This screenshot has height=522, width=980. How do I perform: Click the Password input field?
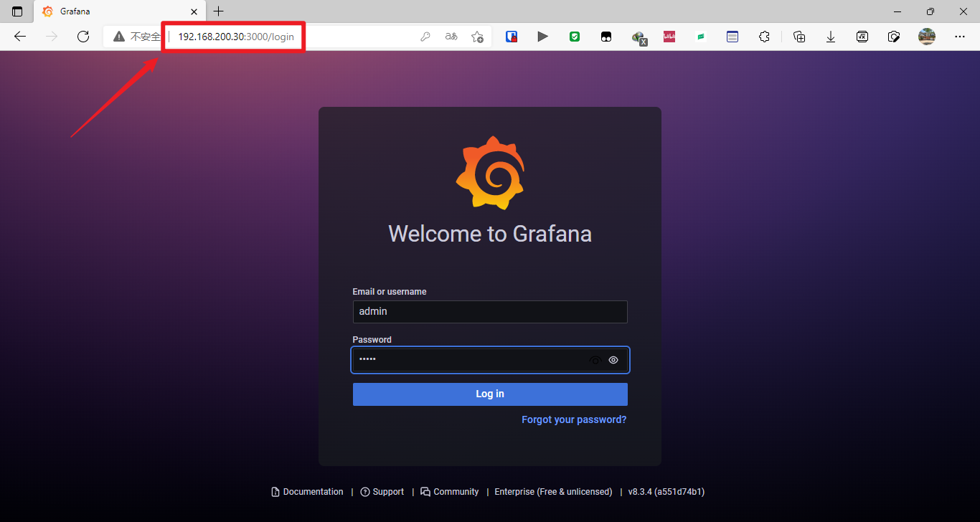point(490,360)
